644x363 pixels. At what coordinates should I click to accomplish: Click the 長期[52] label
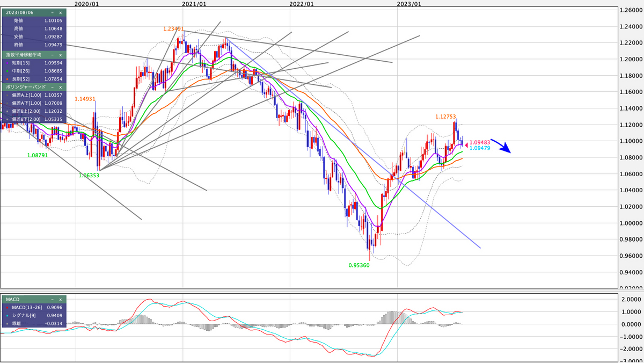21,78
